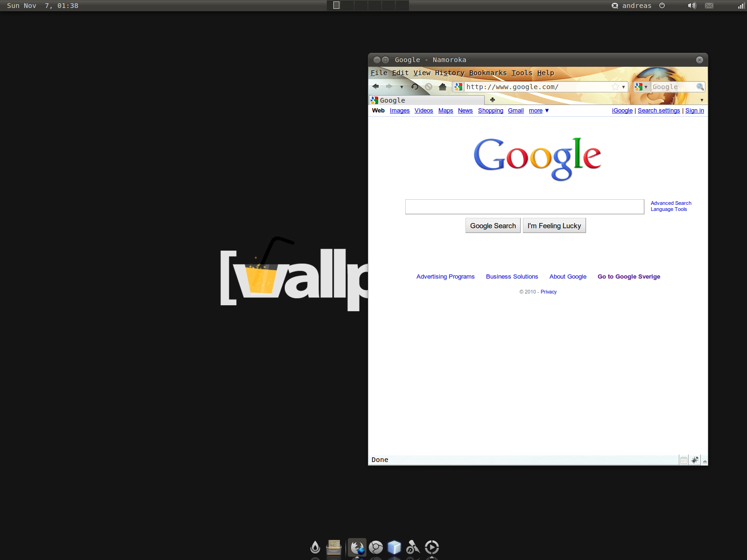Close the Namoroka browser window
The height and width of the screenshot is (560, 747).
coord(699,60)
